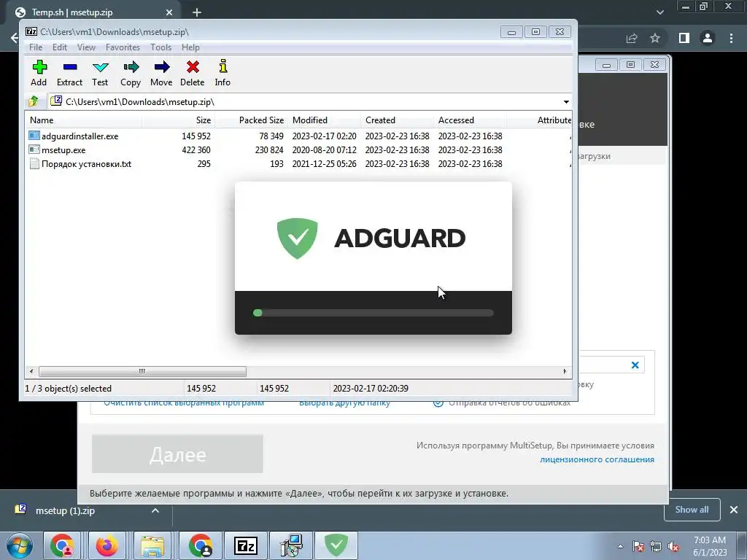Open Chrome three-dot menu
The image size is (747, 560).
point(731,38)
